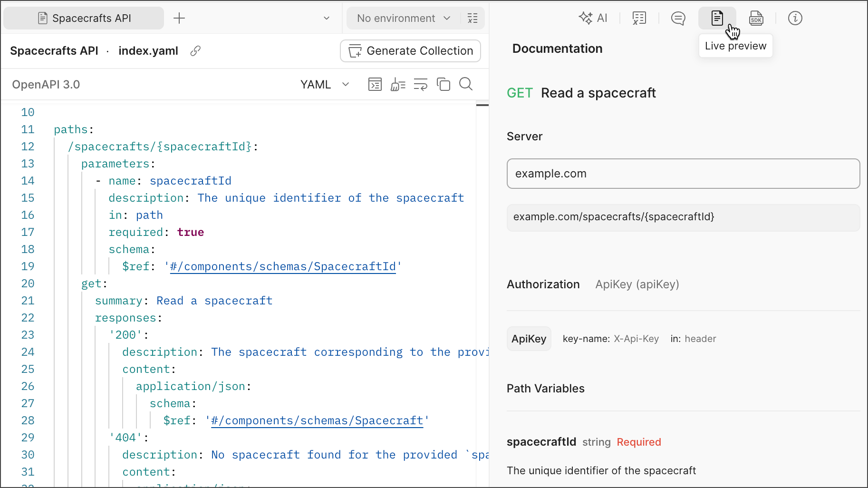Click the beautify code icon
868x488 pixels.
(x=398, y=85)
